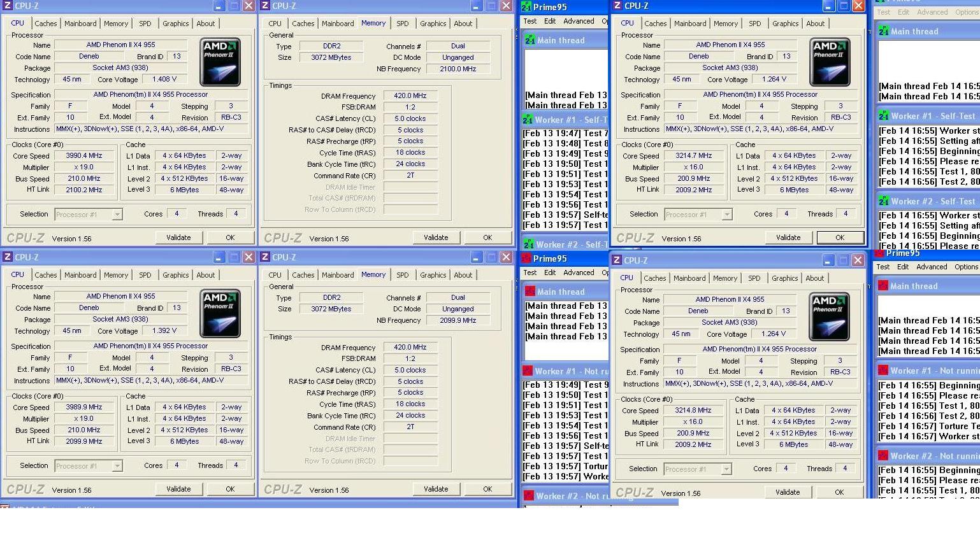Open Test menu in green-icon Feb 13 Prime95 window
Image resolution: width=980 pixels, height=559 pixels.
(x=530, y=21)
